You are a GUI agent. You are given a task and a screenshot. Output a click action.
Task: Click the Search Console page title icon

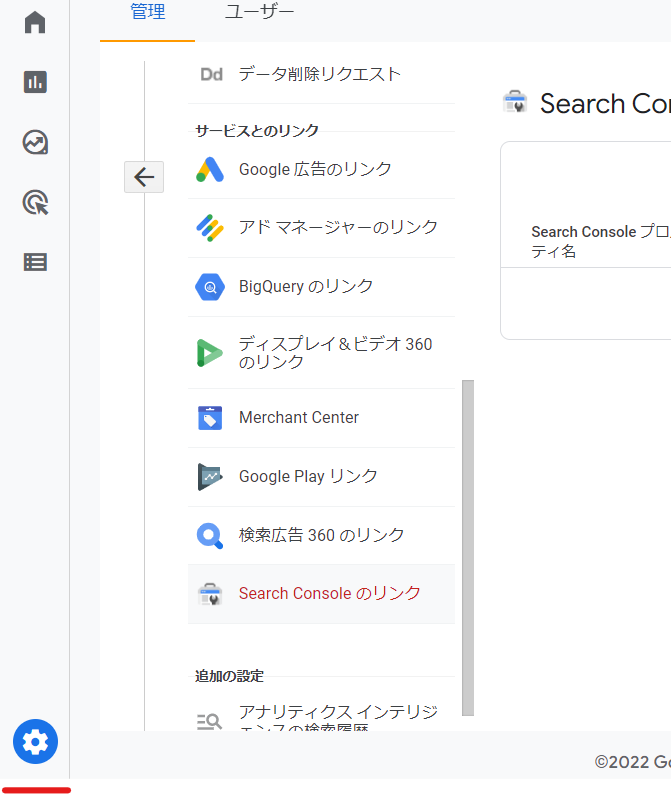515,101
